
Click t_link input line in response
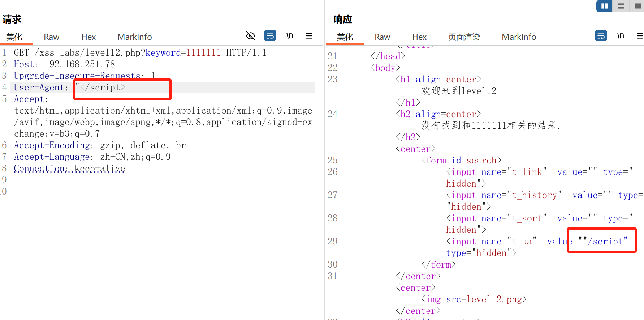pyautogui.click(x=539, y=178)
